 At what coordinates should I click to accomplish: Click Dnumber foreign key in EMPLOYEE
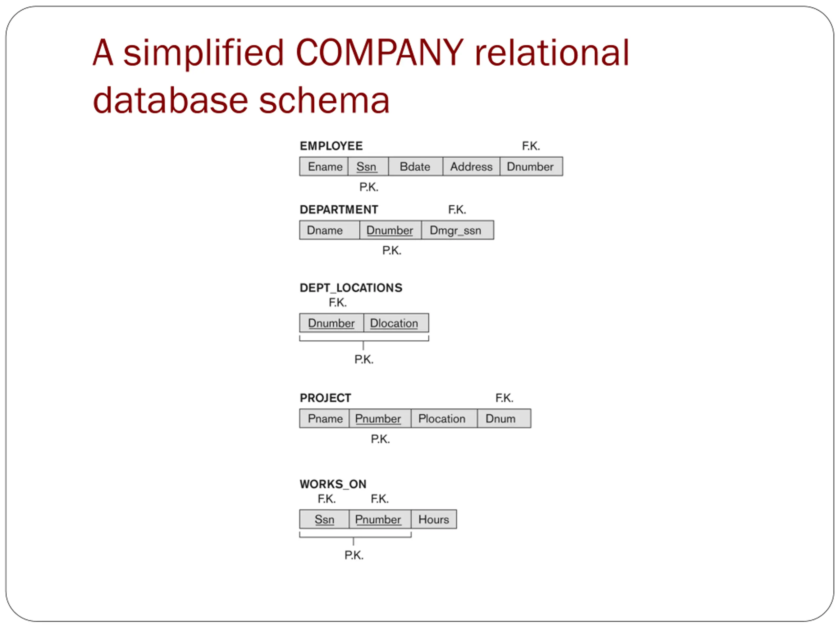click(532, 167)
